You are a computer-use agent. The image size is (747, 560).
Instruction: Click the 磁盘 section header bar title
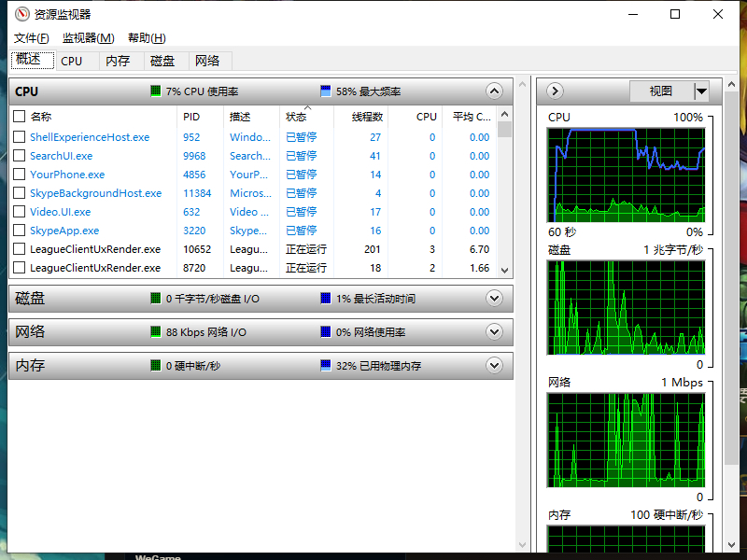[x=30, y=299]
